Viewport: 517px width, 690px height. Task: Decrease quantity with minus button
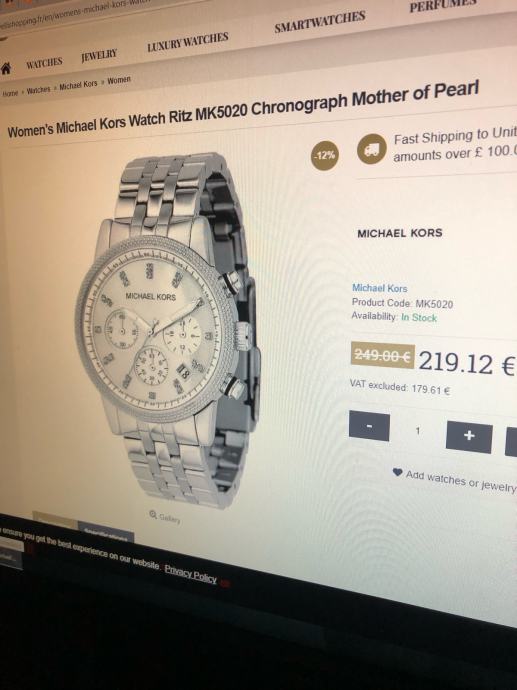click(369, 426)
